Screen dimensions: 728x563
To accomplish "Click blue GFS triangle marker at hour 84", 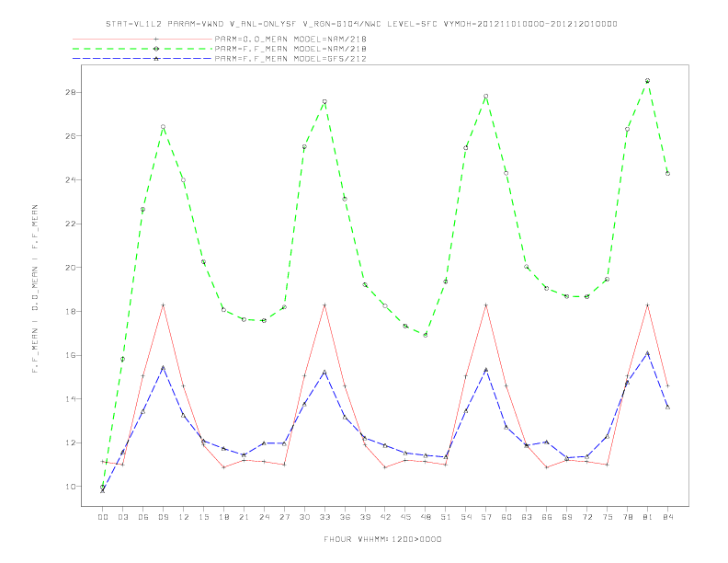I will point(667,407).
